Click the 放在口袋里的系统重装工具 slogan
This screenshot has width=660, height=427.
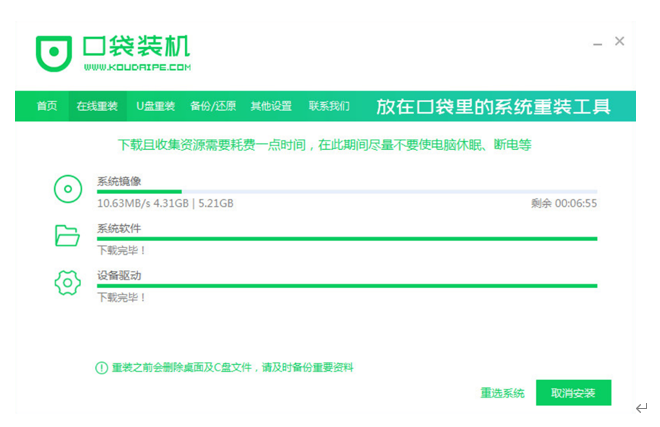click(493, 107)
